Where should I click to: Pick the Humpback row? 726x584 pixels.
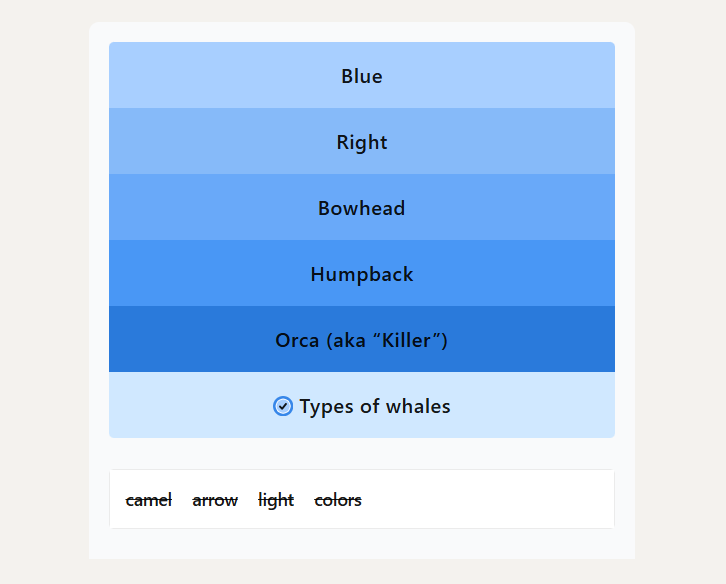click(362, 273)
